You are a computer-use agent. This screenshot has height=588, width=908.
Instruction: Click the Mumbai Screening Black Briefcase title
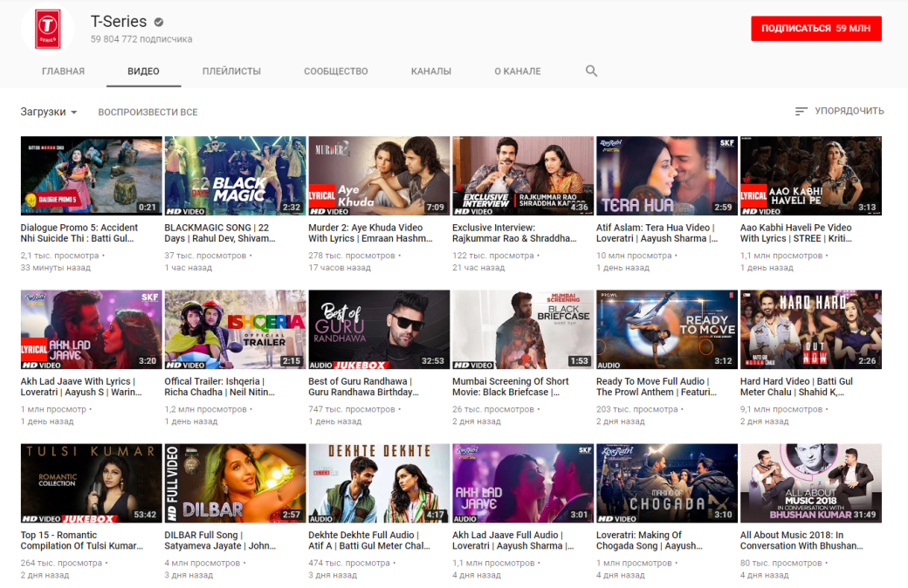click(510, 386)
